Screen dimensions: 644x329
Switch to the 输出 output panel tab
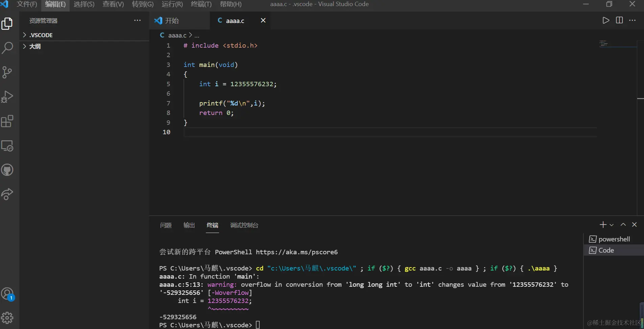189,225
